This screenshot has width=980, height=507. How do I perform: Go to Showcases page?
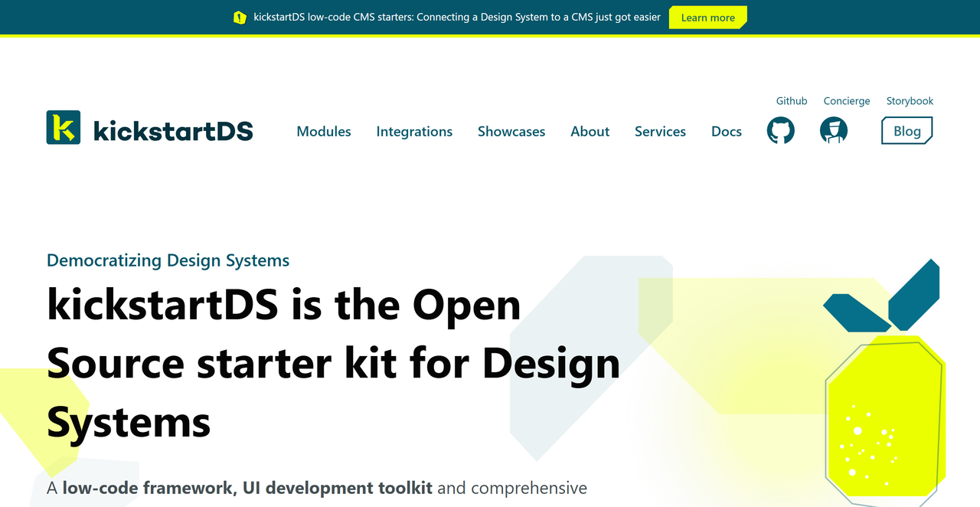(511, 132)
